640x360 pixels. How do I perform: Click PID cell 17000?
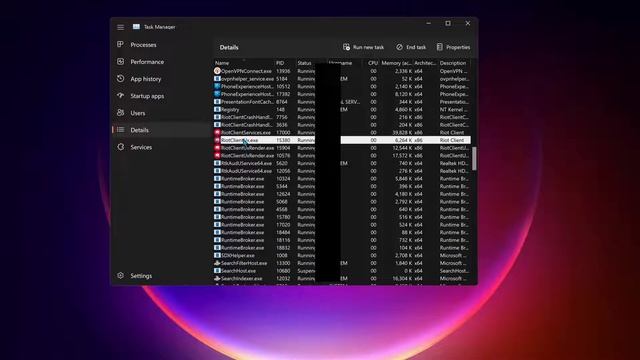point(283,133)
